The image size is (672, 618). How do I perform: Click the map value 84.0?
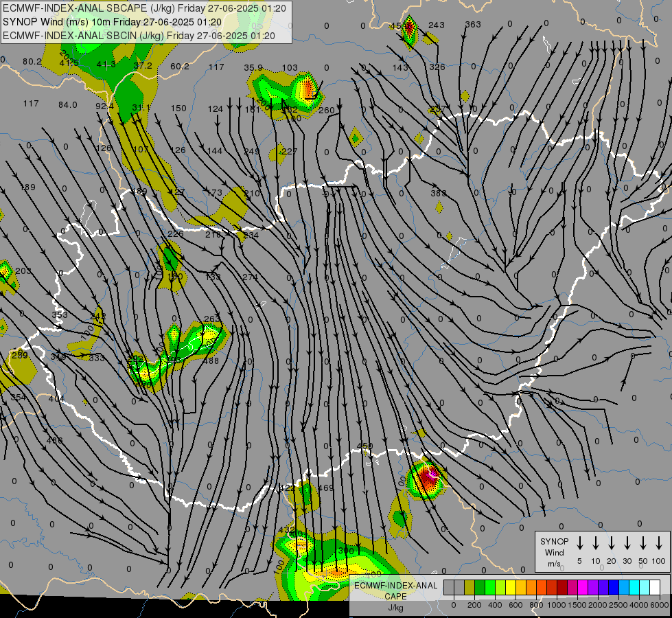click(68, 104)
